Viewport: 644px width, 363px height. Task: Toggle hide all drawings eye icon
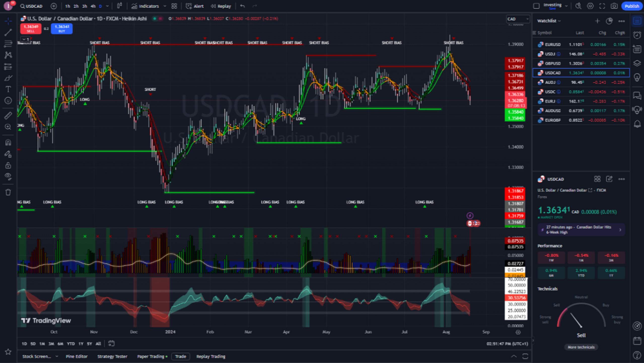[x=8, y=176]
